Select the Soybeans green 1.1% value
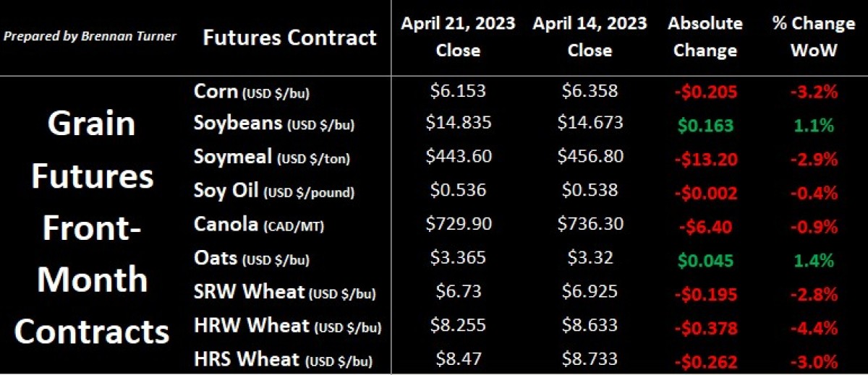Image resolution: width=868 pixels, height=375 pixels. [813, 125]
